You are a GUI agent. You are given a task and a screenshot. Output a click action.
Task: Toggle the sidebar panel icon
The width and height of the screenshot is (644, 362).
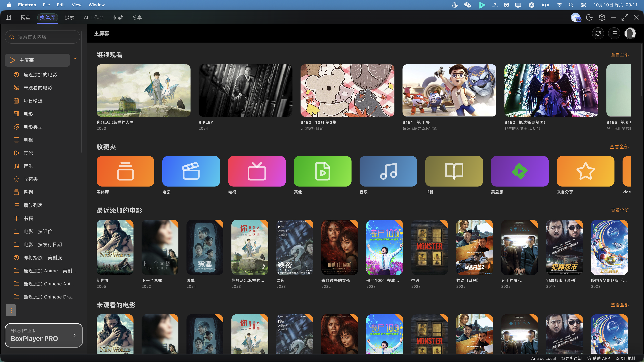tap(9, 17)
